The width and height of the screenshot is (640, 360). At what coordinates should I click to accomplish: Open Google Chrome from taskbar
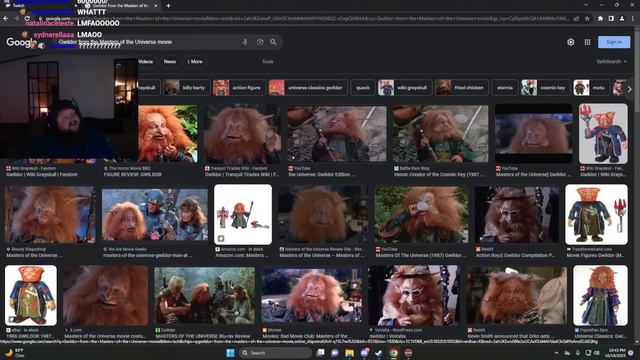pyautogui.click(x=393, y=353)
